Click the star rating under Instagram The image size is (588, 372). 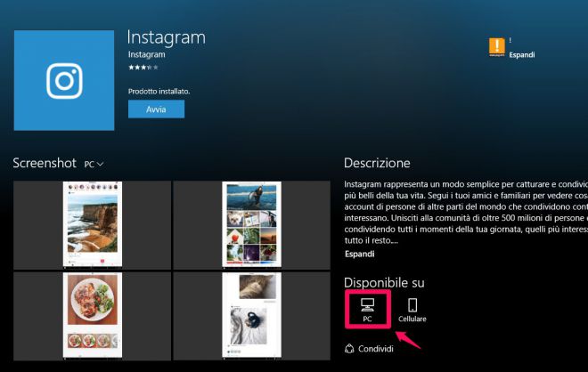pos(143,68)
